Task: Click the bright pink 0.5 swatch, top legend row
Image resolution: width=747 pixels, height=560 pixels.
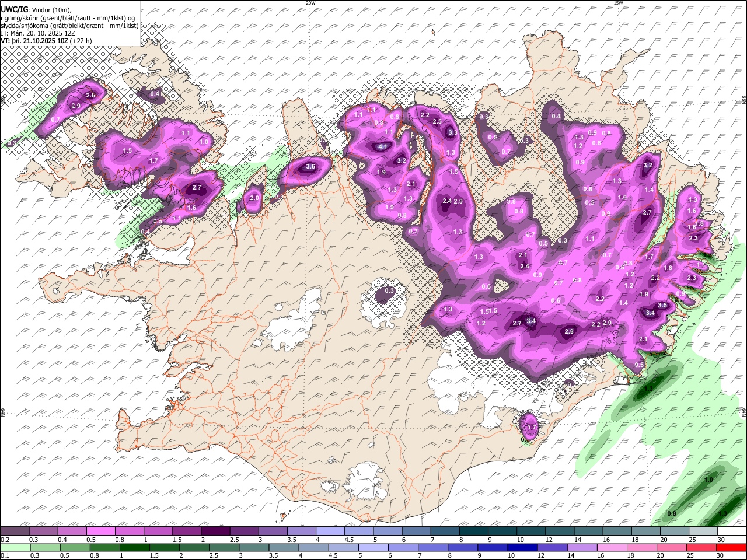Action: 100,531
